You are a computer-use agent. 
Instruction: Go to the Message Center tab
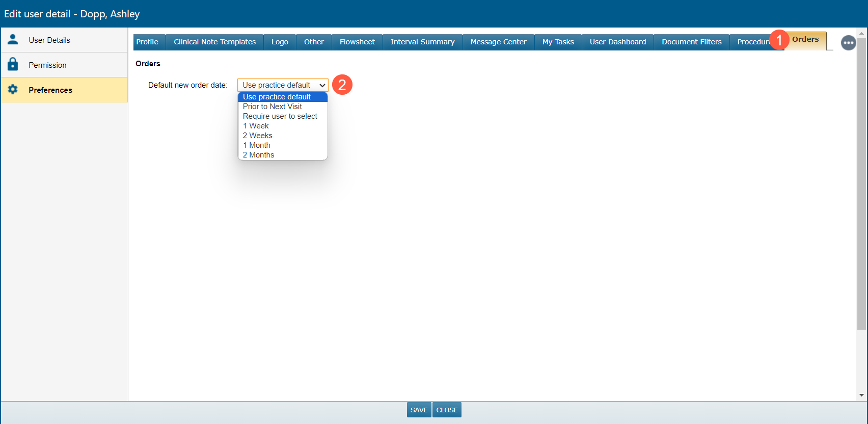point(498,42)
